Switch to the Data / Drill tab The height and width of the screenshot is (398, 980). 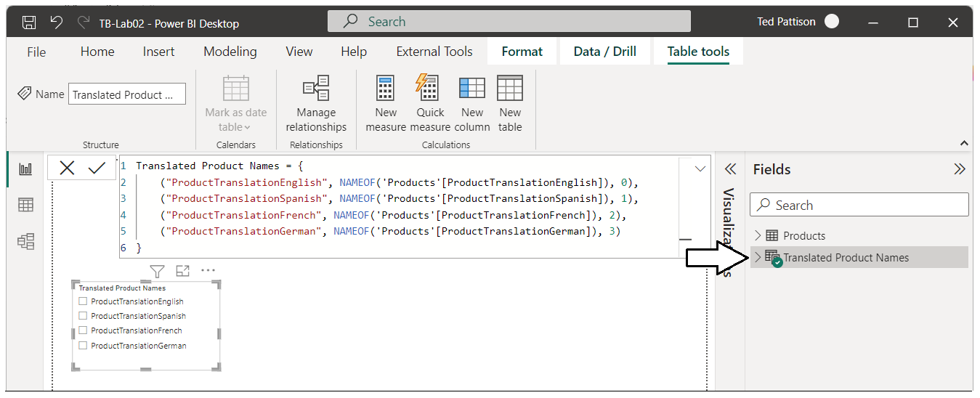(604, 52)
